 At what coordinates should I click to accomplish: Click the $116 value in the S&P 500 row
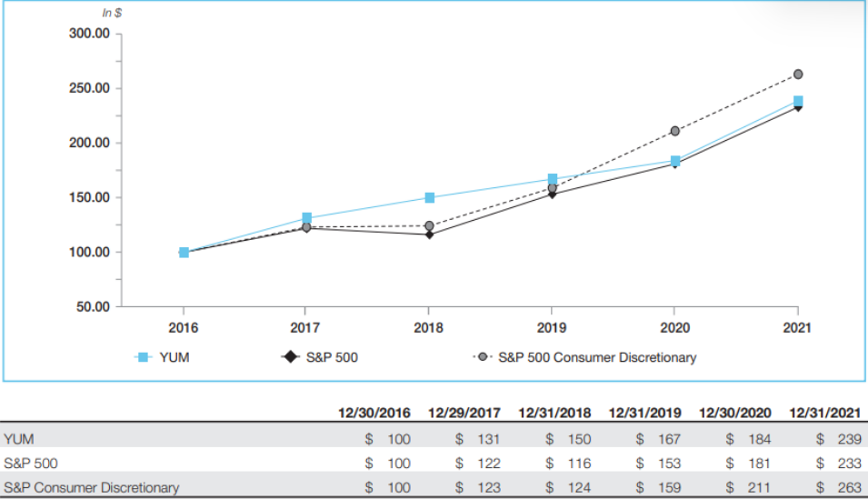570,464
